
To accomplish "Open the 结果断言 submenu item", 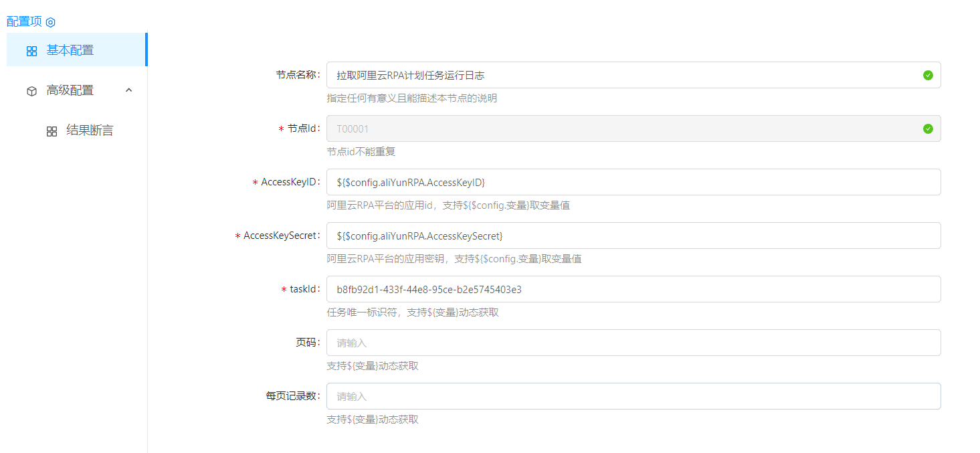I will 90,130.
